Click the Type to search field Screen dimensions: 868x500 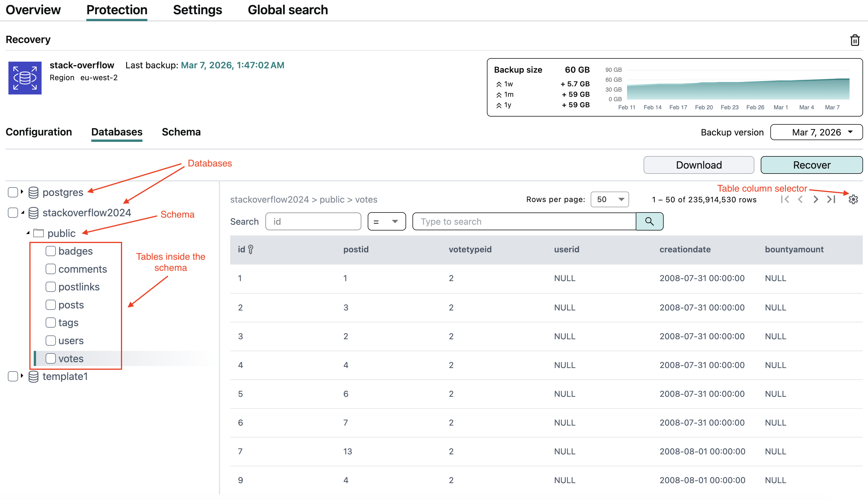pyautogui.click(x=524, y=222)
